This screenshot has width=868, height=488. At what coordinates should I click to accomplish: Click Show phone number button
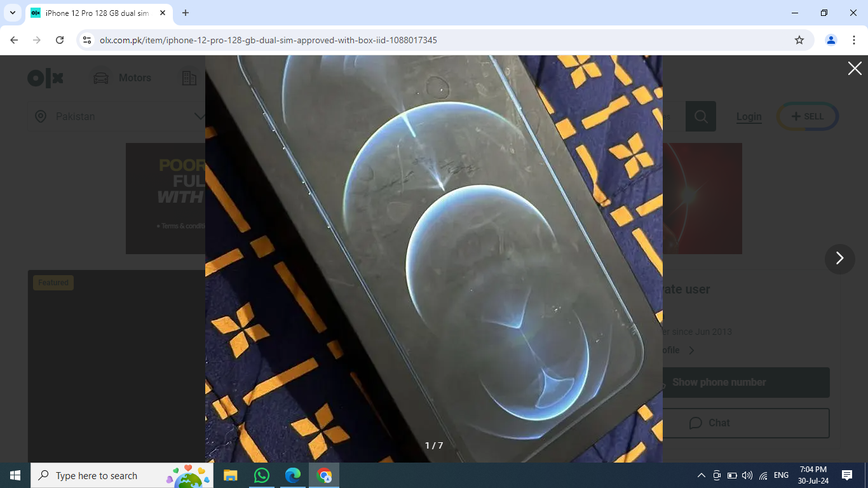click(x=746, y=383)
